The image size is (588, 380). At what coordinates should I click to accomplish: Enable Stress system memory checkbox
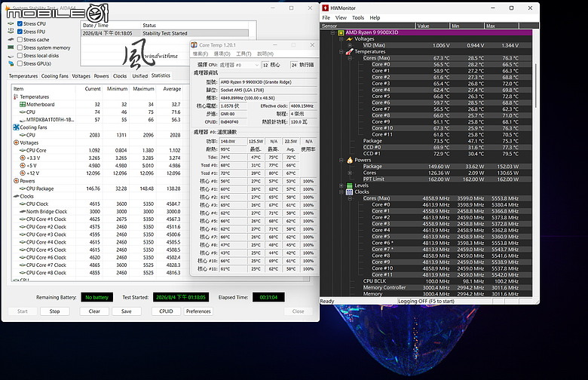tap(20, 47)
